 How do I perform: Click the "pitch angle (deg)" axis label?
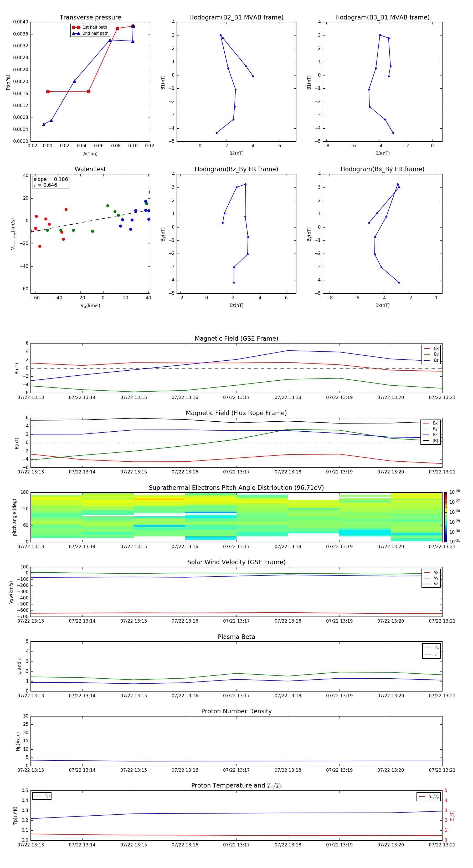coord(14,517)
